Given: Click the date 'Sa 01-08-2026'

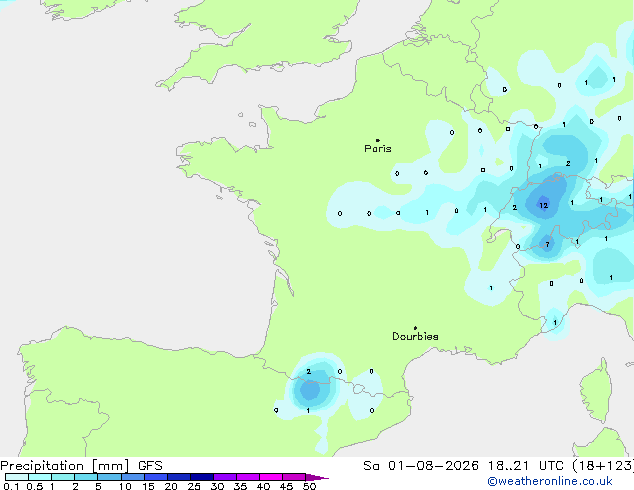Looking at the screenshot, I should click(421, 466).
